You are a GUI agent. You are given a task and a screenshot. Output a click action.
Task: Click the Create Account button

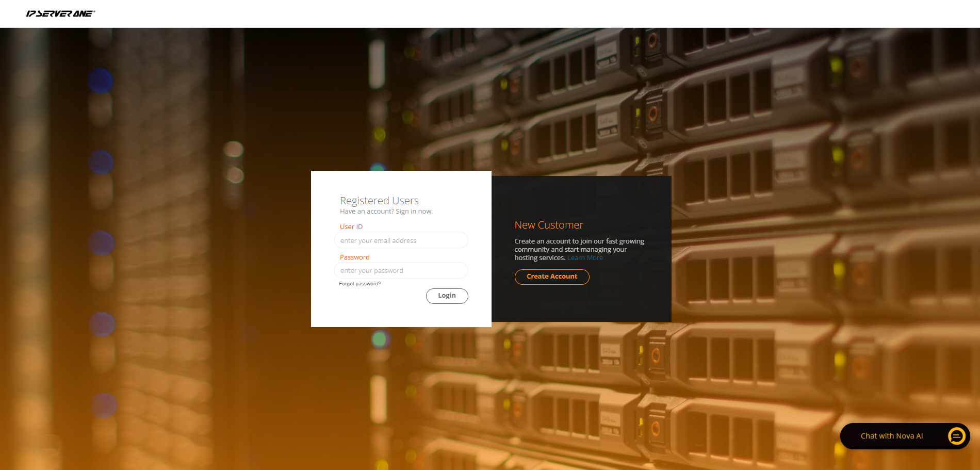[x=552, y=277]
